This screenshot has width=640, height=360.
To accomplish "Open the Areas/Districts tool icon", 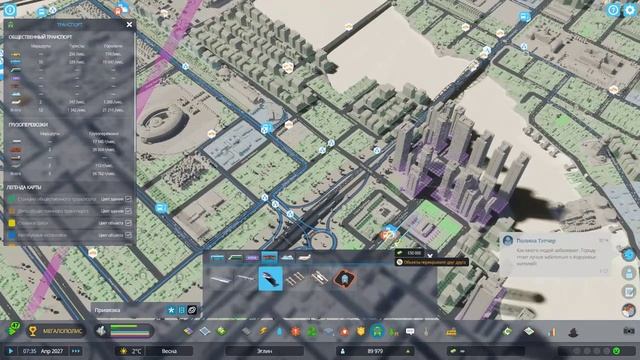I will point(205,331).
